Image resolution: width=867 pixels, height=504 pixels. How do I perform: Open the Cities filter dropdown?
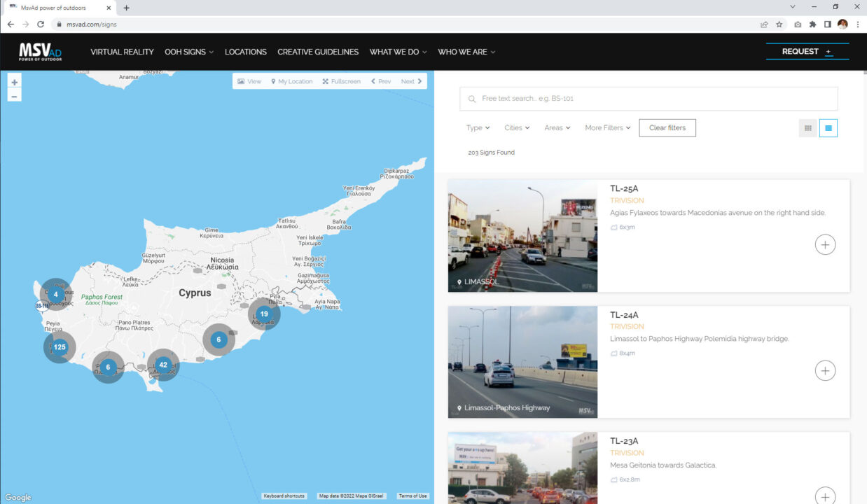(517, 128)
